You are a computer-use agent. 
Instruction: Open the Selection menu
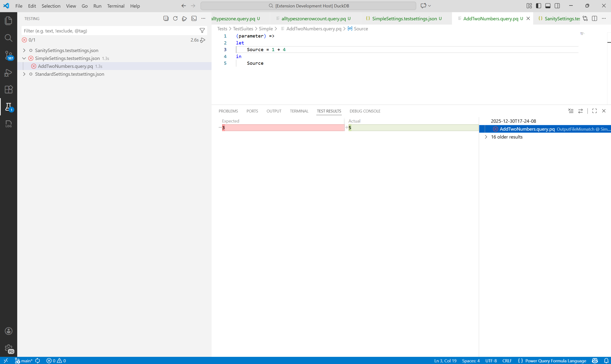tap(51, 6)
